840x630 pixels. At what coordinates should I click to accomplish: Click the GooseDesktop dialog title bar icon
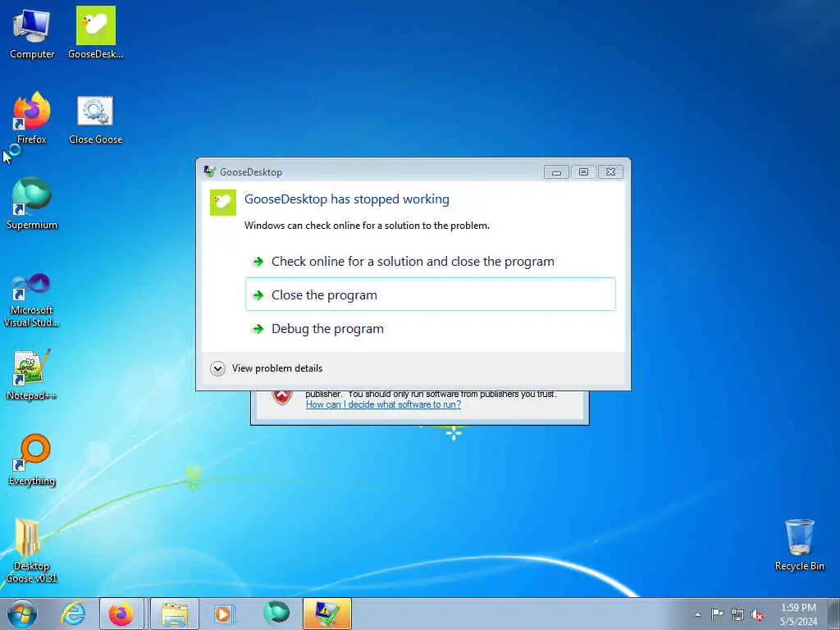tap(209, 171)
